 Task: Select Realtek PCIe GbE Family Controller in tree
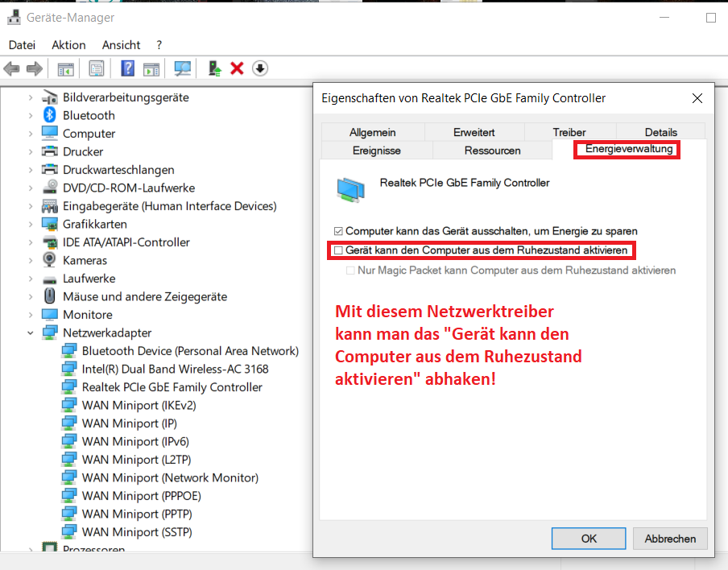point(172,387)
